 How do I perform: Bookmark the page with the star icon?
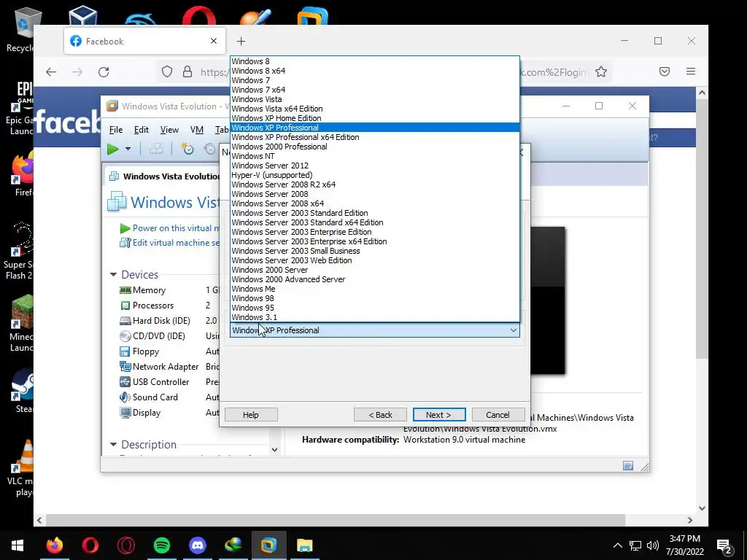[x=601, y=72]
